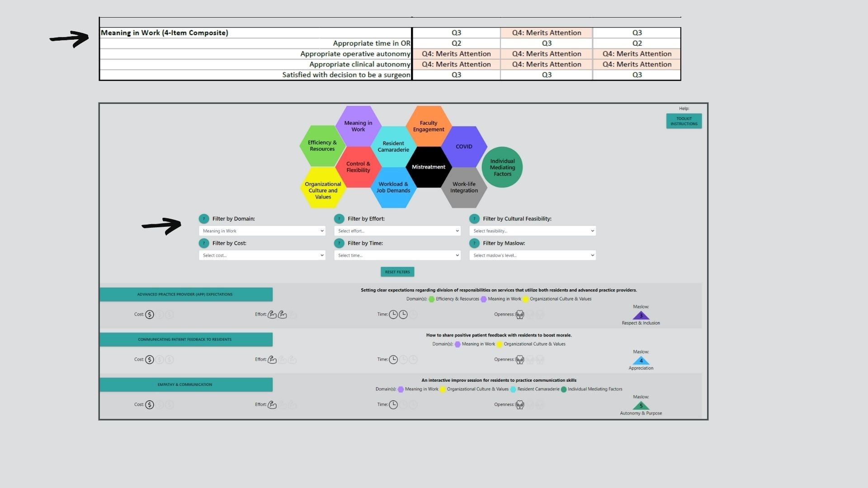Screen dimensions: 868x488
Task: Click the Reset Filters button
Action: coord(397,272)
